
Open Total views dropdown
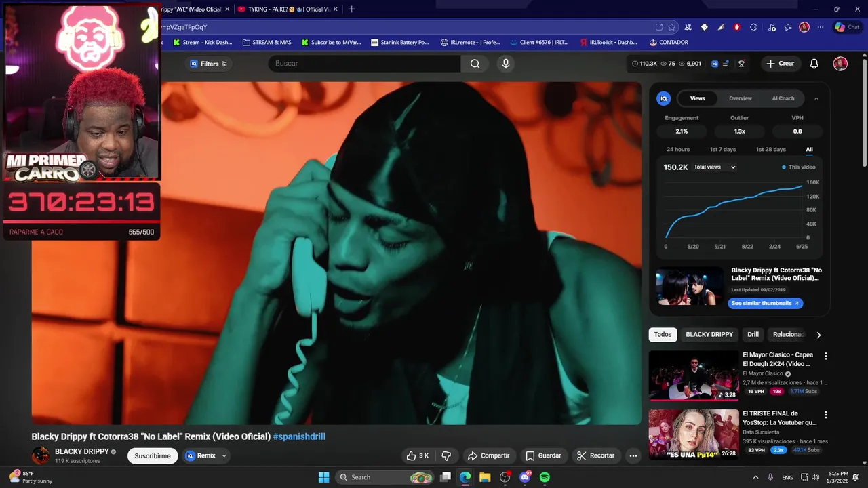pyautogui.click(x=715, y=167)
